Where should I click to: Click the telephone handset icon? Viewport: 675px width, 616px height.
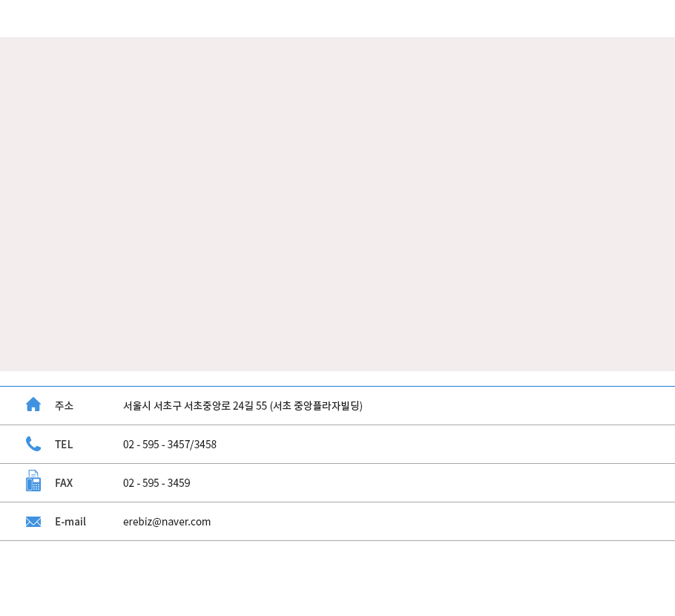tap(33, 444)
